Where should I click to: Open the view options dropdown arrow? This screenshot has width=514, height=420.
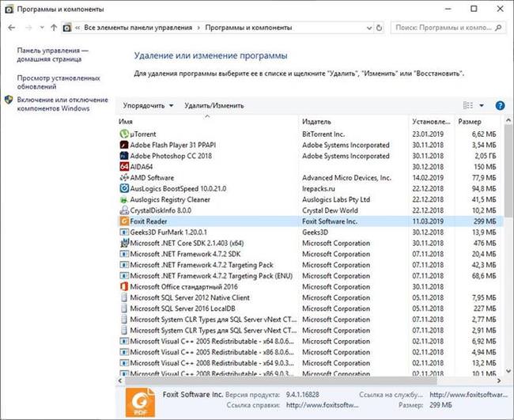tap(482, 105)
